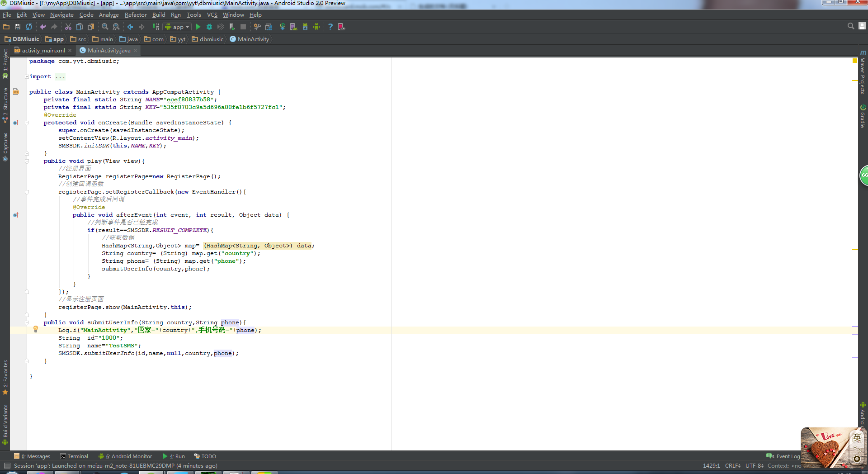
Task: Open the Run tool window
Action: 174,456
